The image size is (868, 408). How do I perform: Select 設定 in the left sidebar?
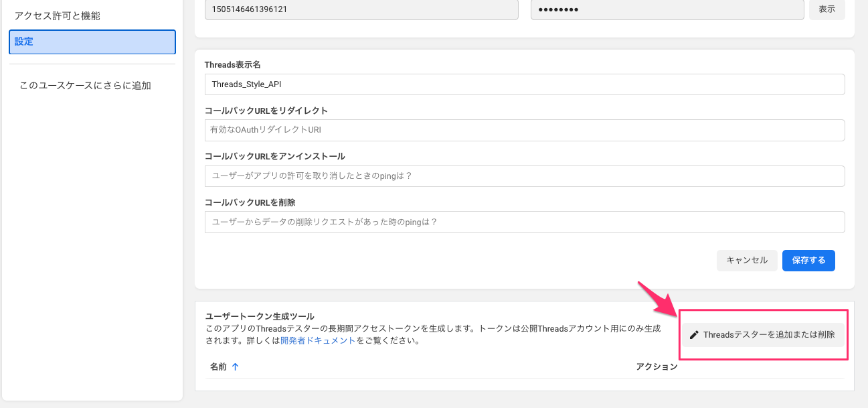(92, 42)
